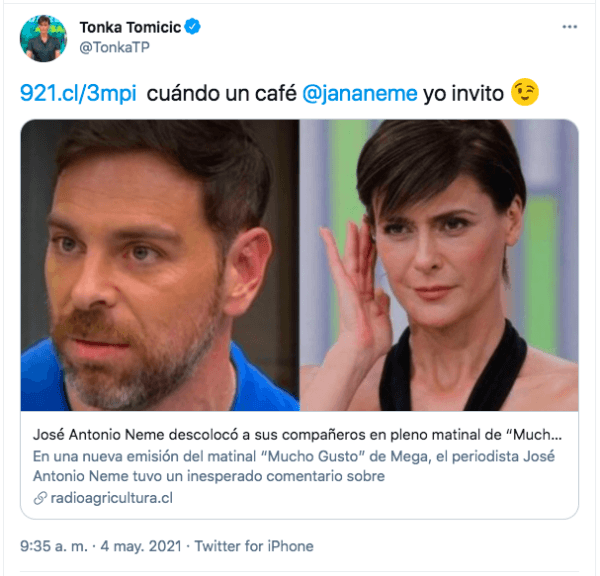
Task: Click the 9:35 a. m. timestamp
Action: pos(54,546)
